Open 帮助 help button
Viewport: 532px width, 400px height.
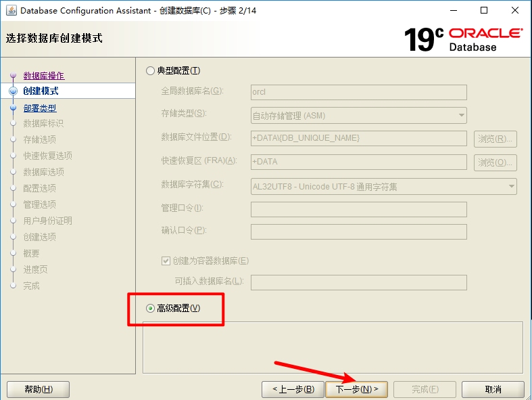click(38, 389)
